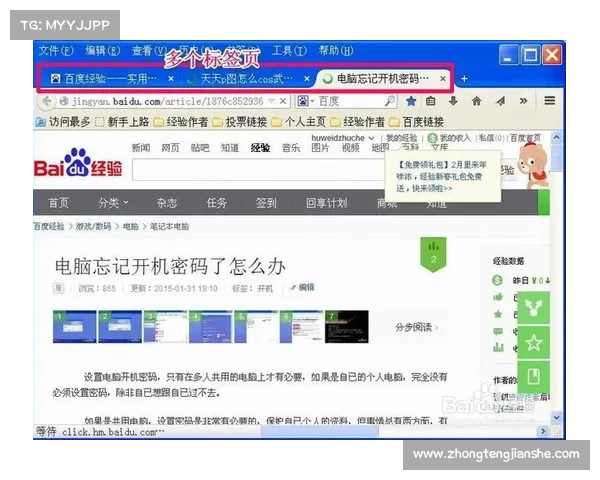This screenshot has width=600, height=480.
Task: Bookmark this page with the star
Action: (x=411, y=101)
